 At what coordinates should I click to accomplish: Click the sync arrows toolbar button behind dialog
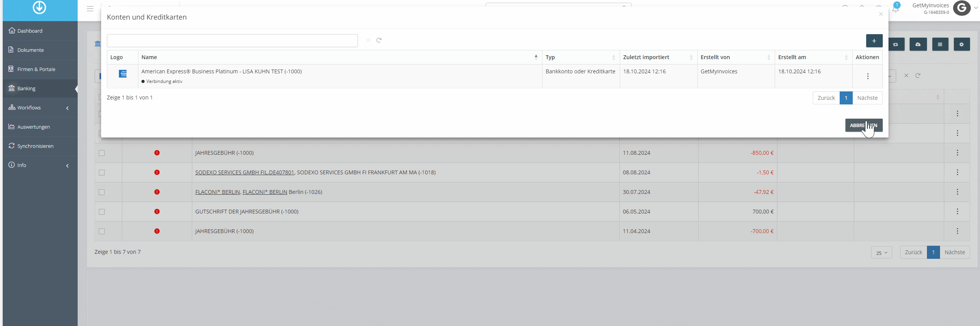(896, 45)
